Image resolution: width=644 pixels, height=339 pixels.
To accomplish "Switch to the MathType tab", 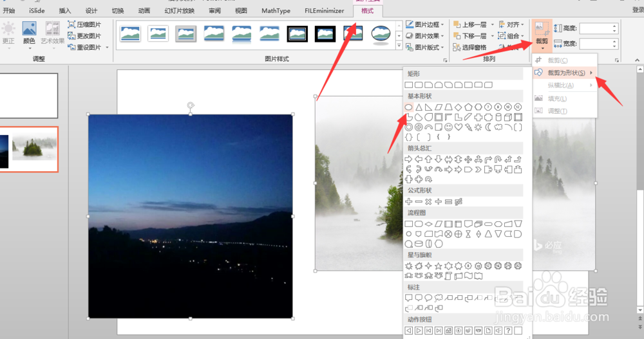I will (x=276, y=11).
